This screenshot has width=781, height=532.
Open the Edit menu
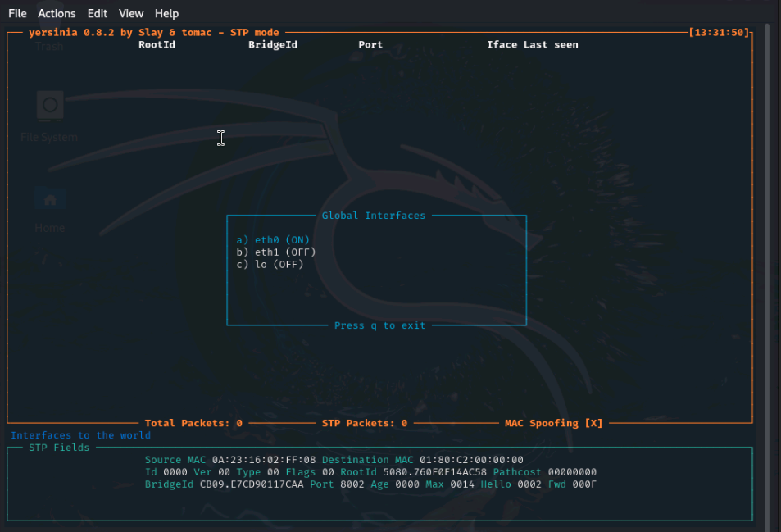pos(97,13)
